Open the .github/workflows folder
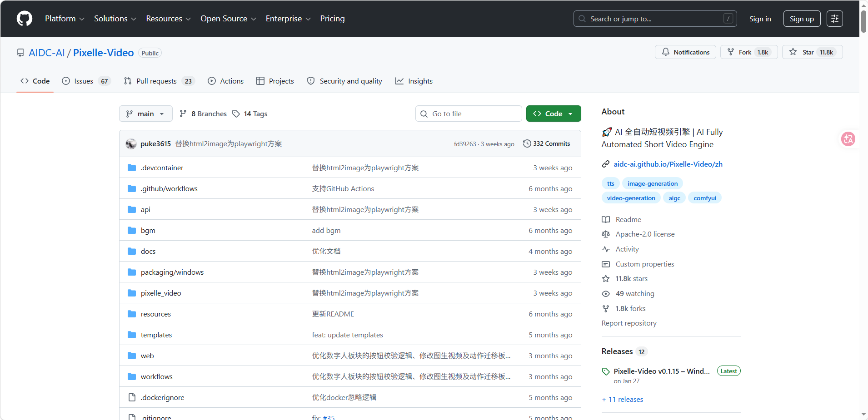This screenshot has width=868, height=420. [x=169, y=188]
